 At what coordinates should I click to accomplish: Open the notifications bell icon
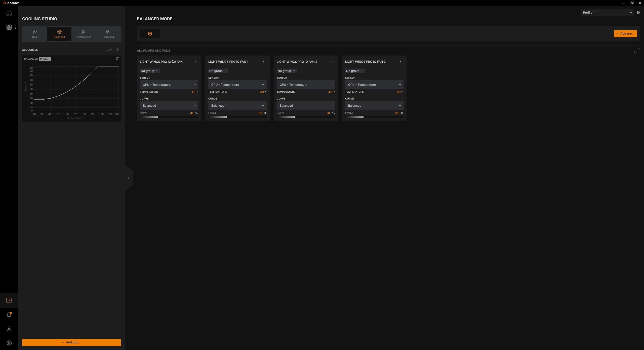click(x=9, y=315)
